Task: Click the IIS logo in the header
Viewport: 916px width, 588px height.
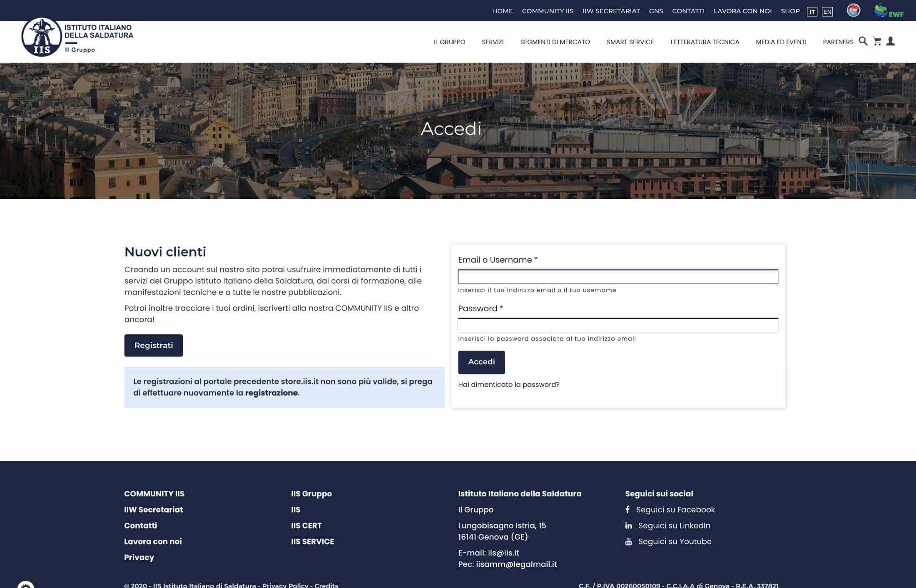Action: coord(77,37)
